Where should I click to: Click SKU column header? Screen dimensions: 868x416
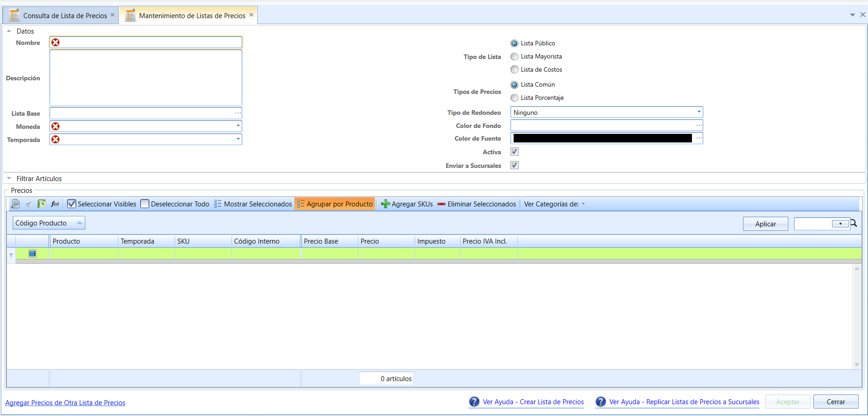(x=203, y=241)
